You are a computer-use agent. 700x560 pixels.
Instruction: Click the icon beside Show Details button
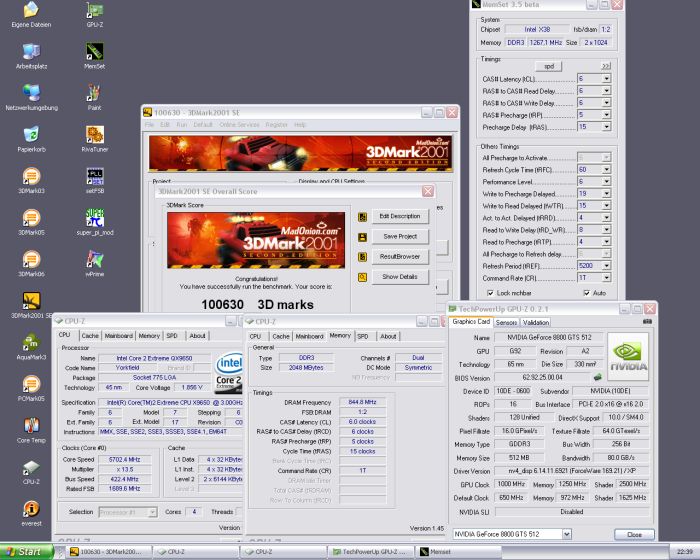pos(362,277)
